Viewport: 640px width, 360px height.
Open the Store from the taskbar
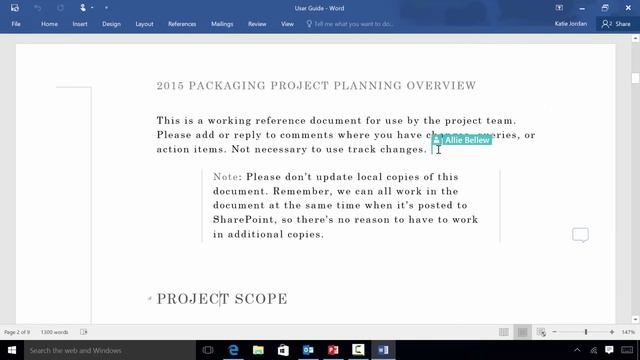pyautogui.click(x=283, y=350)
